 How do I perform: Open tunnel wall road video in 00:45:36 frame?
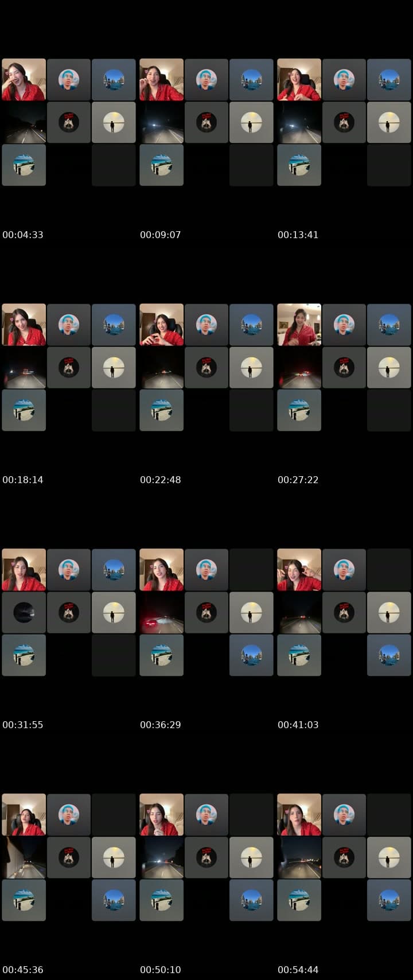(x=24, y=857)
